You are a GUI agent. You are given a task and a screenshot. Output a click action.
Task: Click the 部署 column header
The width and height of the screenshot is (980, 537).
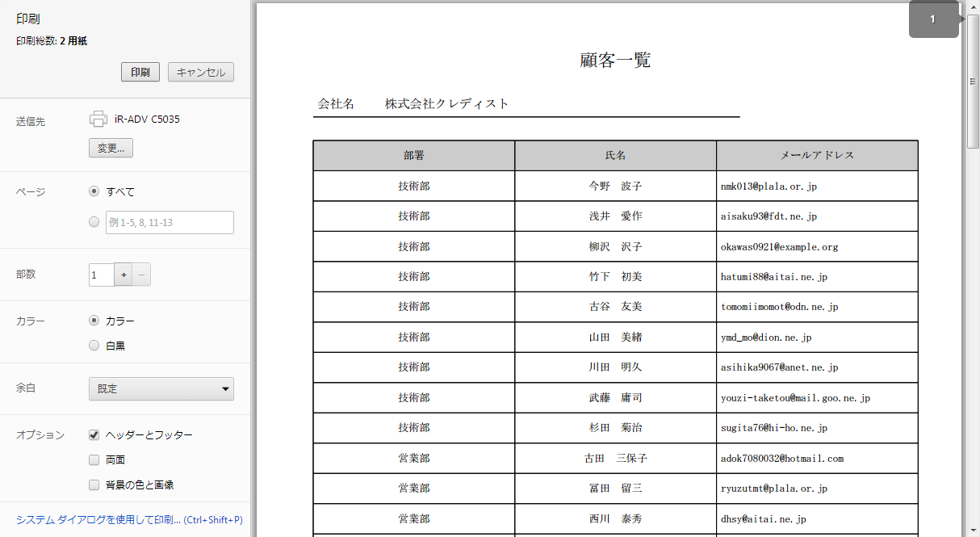pyautogui.click(x=414, y=155)
